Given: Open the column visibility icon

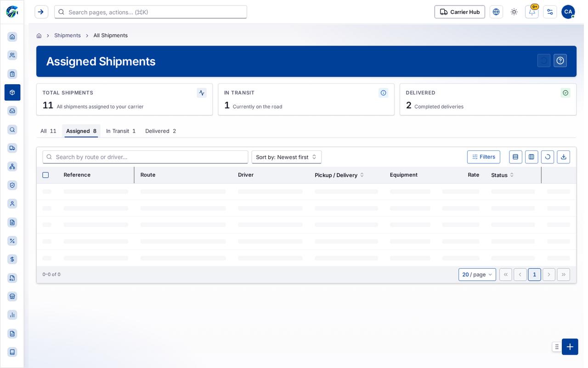Looking at the screenshot, I should coord(531,157).
